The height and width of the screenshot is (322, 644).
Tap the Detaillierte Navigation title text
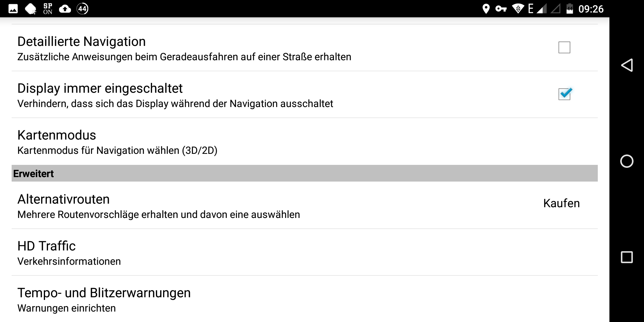pyautogui.click(x=81, y=41)
